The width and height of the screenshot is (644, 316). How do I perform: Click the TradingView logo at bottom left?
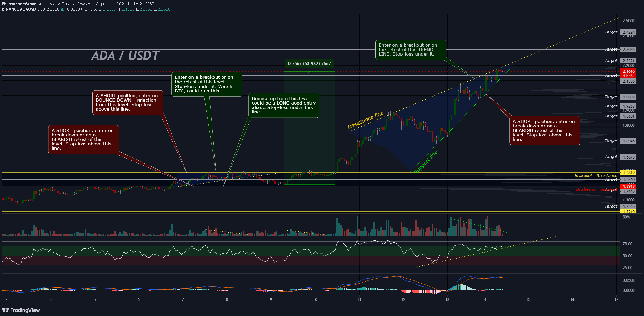(x=21, y=310)
